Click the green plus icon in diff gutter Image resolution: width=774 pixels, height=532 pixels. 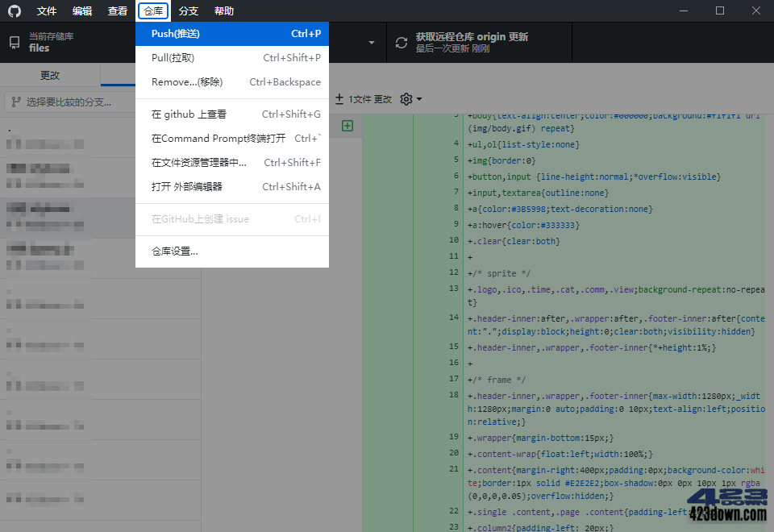[x=347, y=126]
